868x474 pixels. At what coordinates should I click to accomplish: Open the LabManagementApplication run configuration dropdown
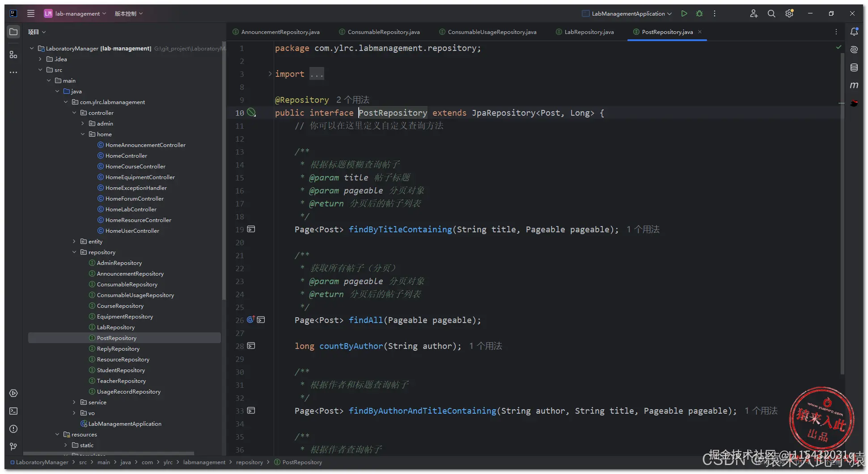pyautogui.click(x=628, y=14)
